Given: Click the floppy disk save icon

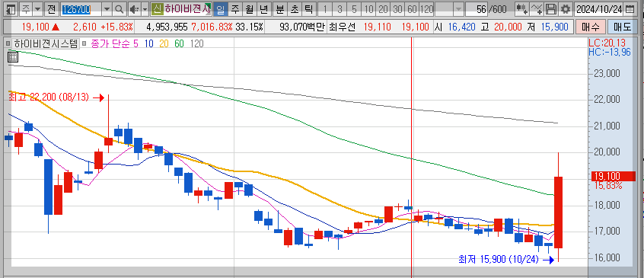Looking at the screenshot, I should click(552, 8).
